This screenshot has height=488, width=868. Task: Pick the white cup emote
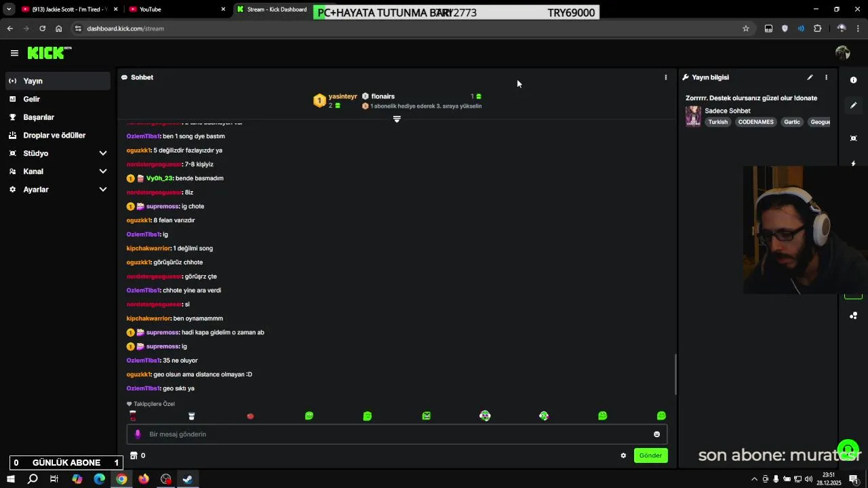[191, 416]
